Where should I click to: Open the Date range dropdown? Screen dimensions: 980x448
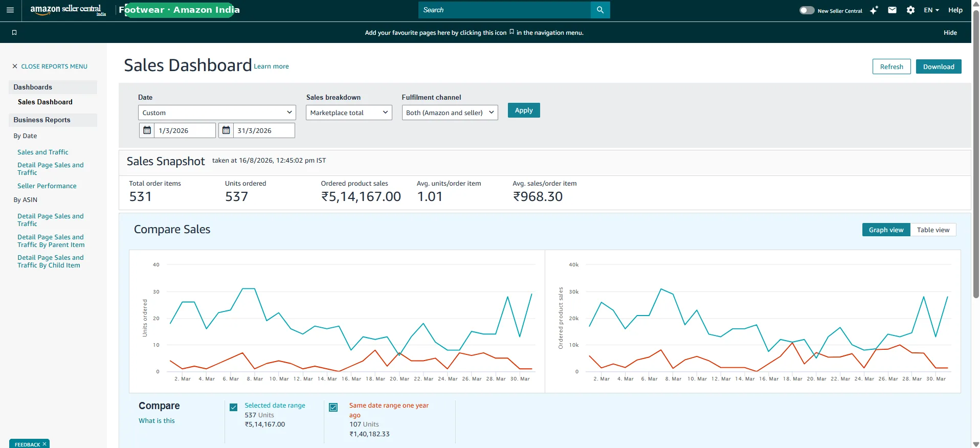pyautogui.click(x=217, y=113)
